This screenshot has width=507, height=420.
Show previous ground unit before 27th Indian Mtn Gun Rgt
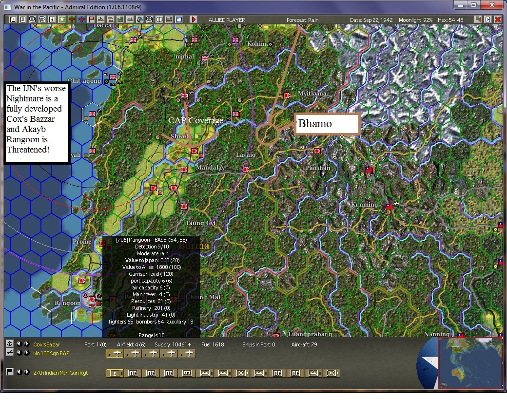[19, 372]
